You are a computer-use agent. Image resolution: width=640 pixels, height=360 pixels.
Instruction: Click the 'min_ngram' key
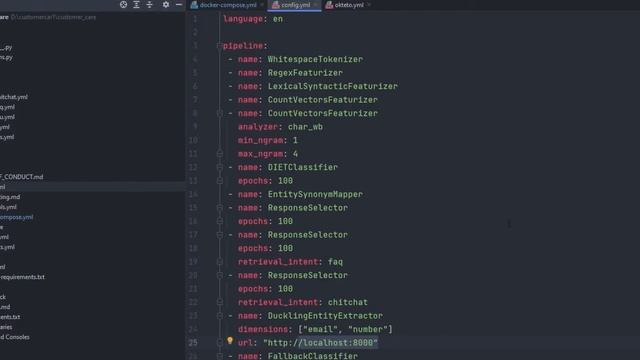[261, 140]
